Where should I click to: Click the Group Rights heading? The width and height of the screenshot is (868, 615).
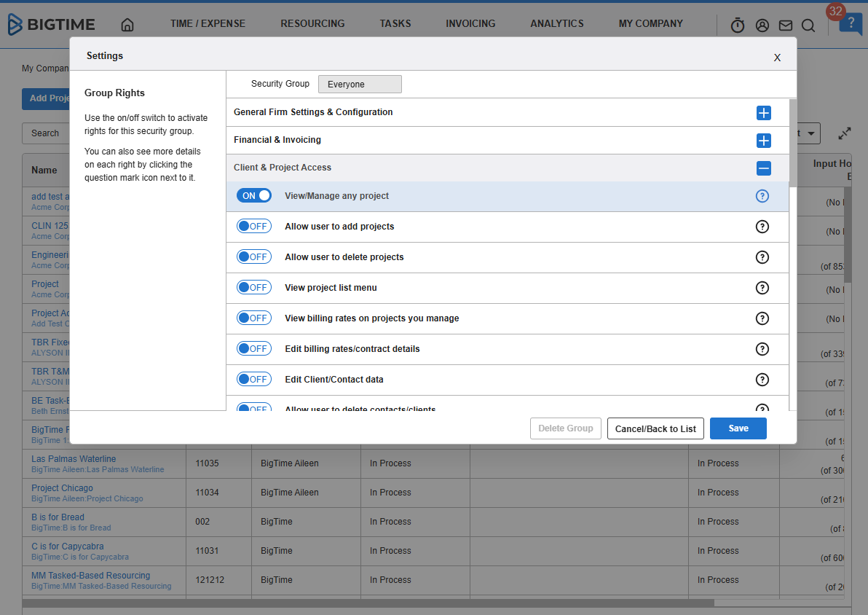point(114,93)
